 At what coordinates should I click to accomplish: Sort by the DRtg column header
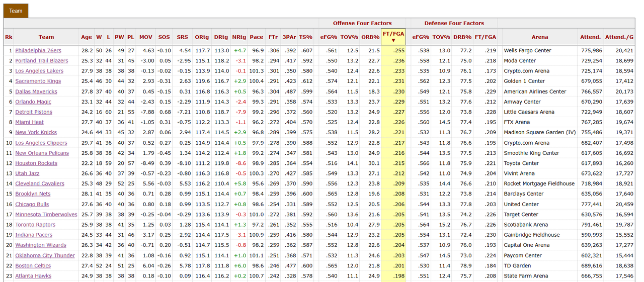[221, 37]
